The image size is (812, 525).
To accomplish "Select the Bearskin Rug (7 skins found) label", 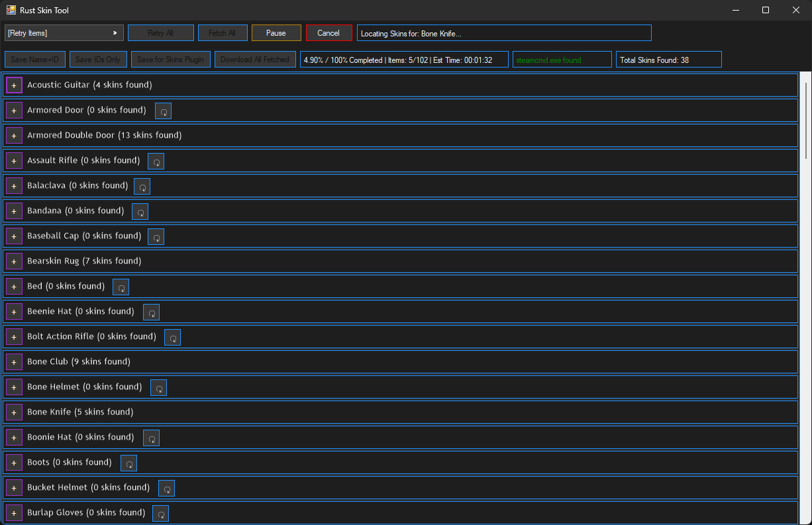I will click(84, 261).
